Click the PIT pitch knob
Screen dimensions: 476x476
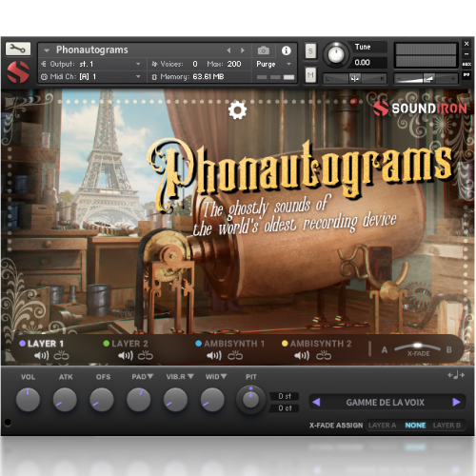pos(250,399)
